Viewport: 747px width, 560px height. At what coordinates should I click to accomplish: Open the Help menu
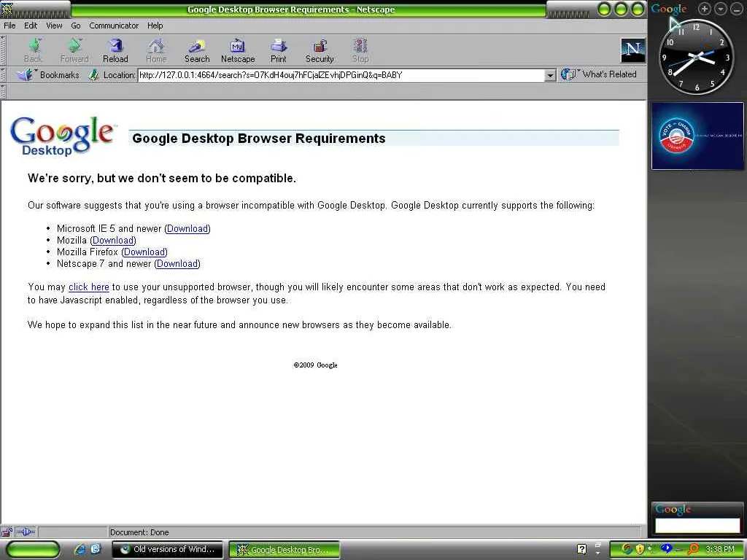pos(155,26)
